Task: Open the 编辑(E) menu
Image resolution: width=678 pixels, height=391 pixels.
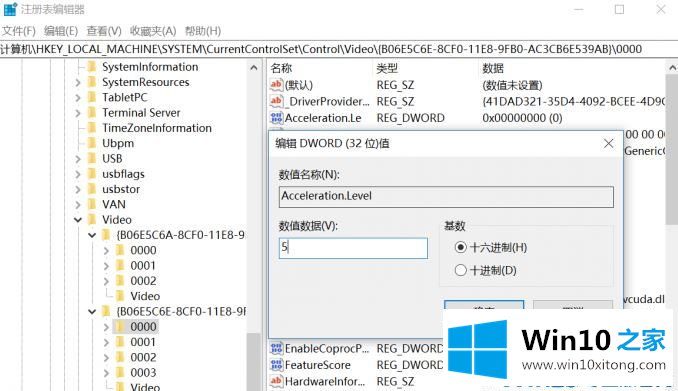Action: [61, 31]
